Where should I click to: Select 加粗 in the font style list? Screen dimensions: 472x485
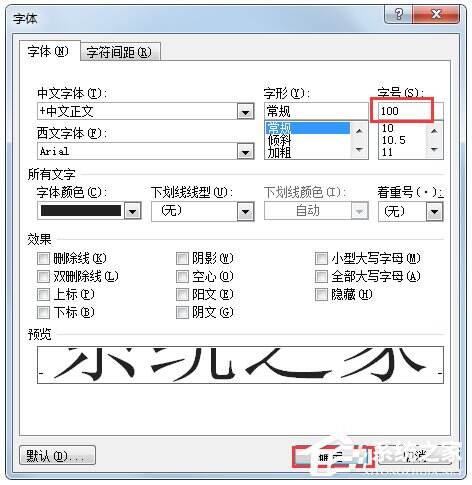tap(307, 153)
